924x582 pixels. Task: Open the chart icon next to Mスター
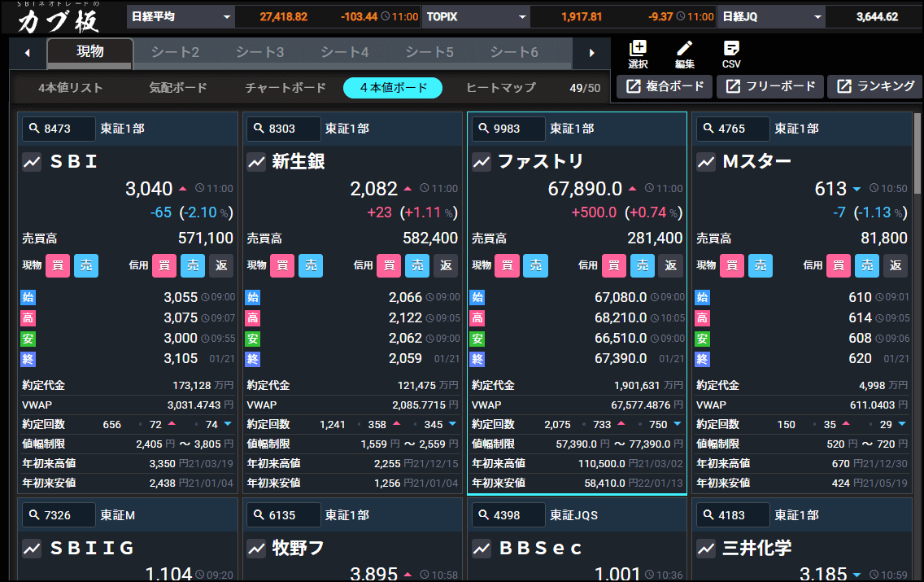(x=706, y=161)
